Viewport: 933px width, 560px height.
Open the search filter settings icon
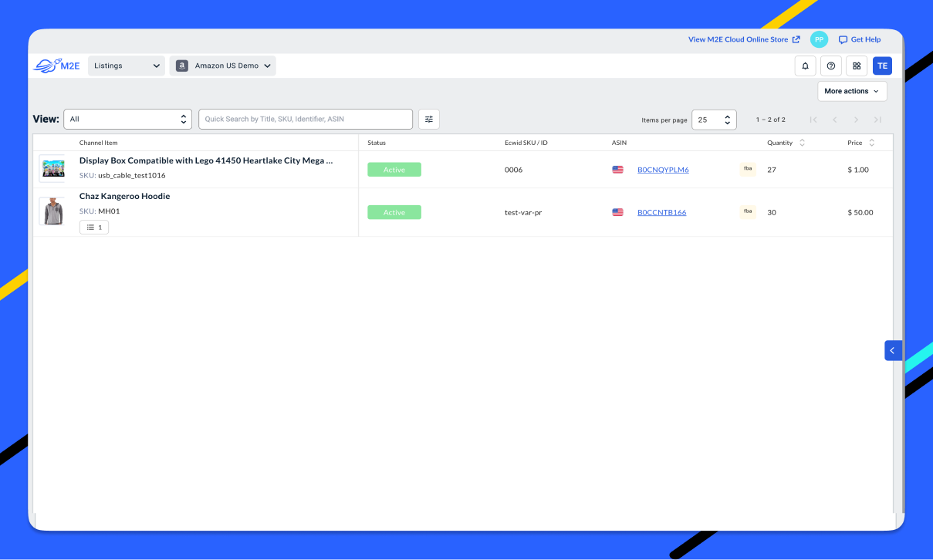click(x=429, y=119)
